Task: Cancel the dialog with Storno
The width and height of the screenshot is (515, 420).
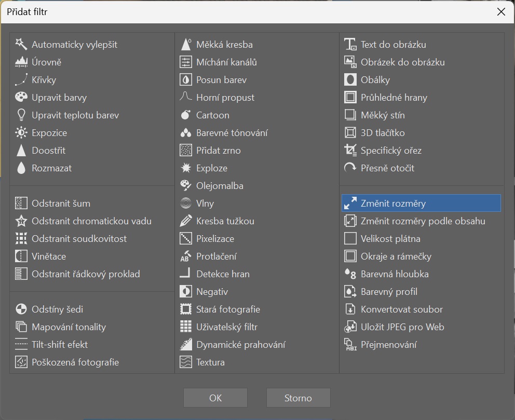Action: [x=298, y=398]
